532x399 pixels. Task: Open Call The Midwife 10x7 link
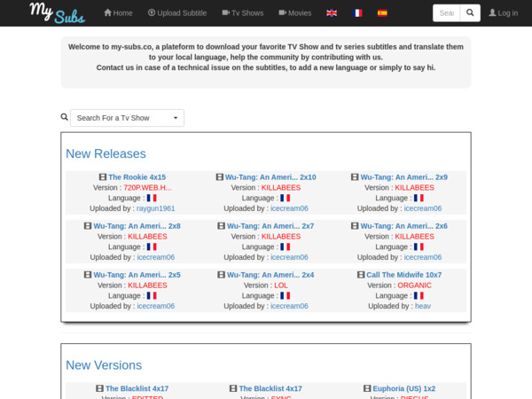pyautogui.click(x=403, y=275)
